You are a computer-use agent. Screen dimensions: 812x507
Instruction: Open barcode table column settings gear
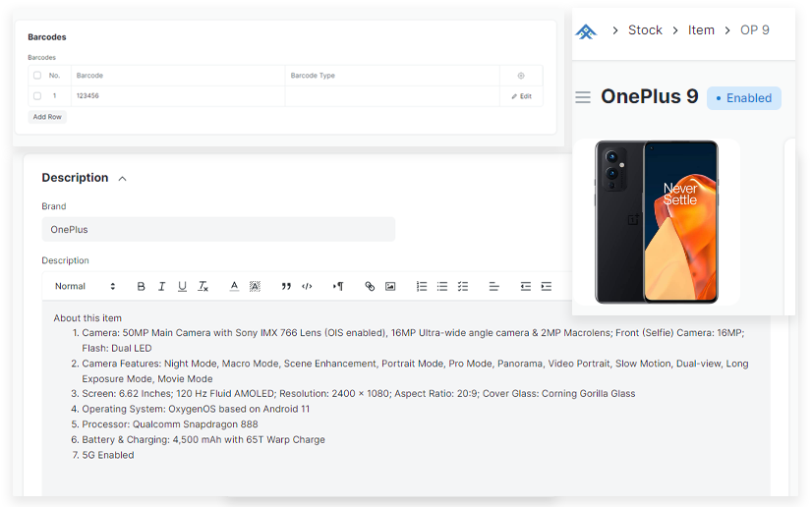point(521,76)
